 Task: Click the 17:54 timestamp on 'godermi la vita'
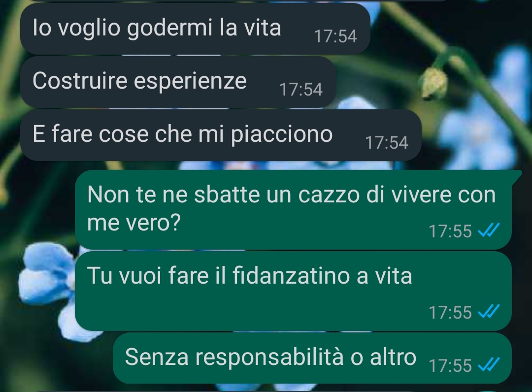[335, 36]
